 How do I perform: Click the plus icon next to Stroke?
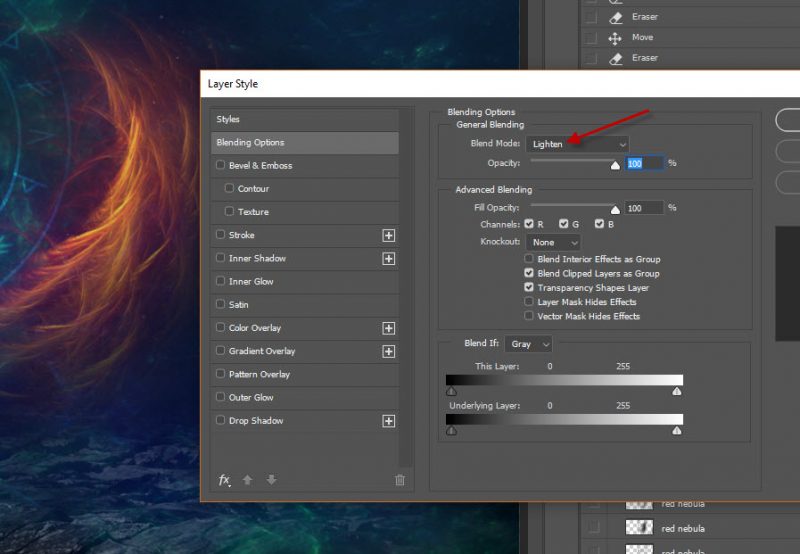coord(389,235)
